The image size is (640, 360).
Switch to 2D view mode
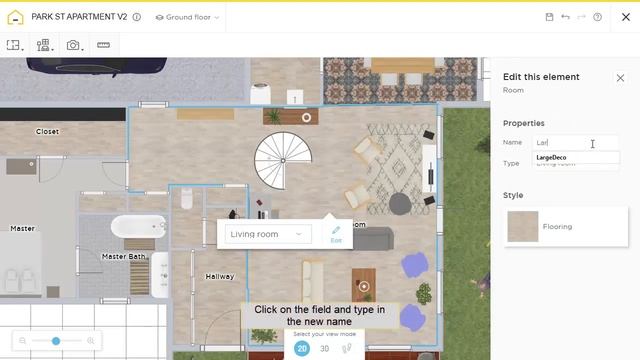[302, 349]
